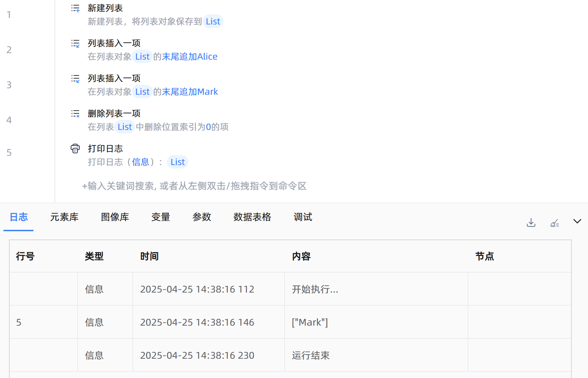Select the ["Mark"] log row content

310,322
